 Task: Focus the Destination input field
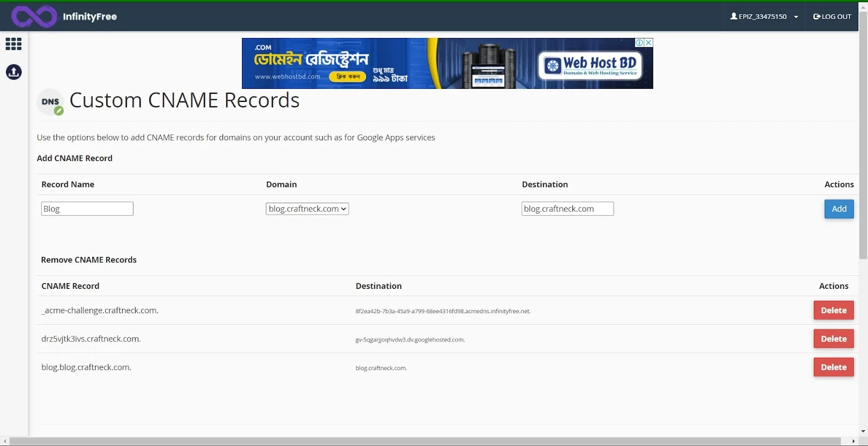pyautogui.click(x=567, y=209)
